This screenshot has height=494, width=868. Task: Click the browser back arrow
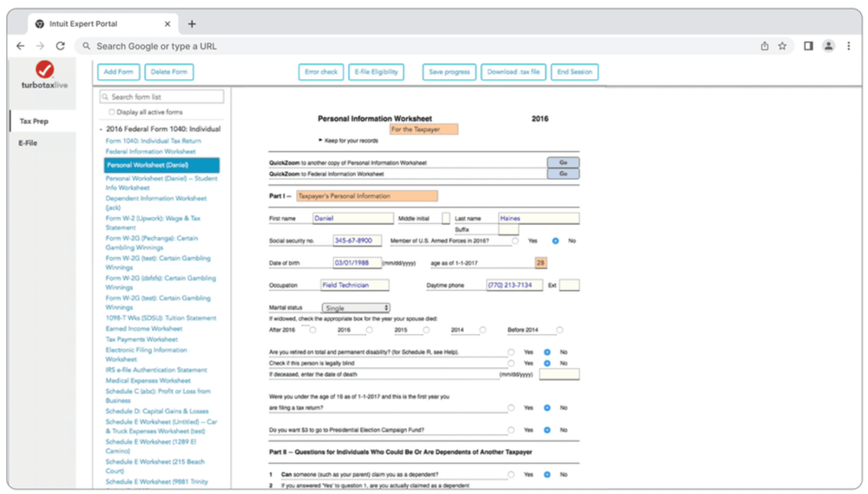click(x=21, y=46)
